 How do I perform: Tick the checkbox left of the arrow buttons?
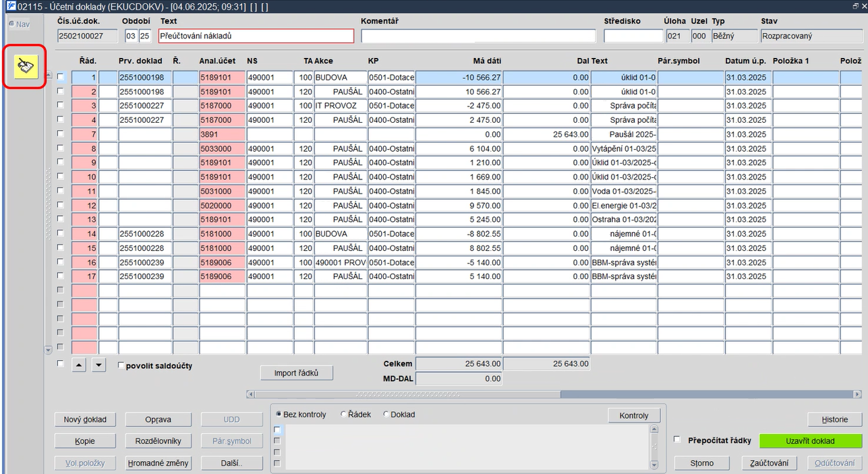tap(61, 364)
